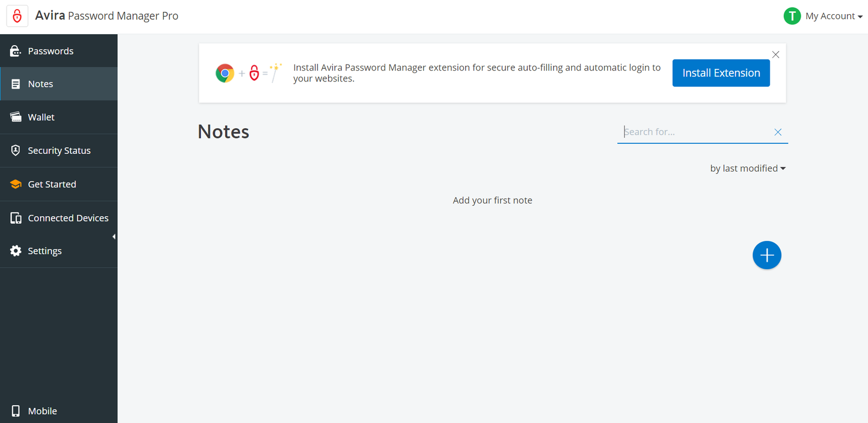Click the Avira red lock logo
This screenshot has height=423, width=868.
point(17,16)
